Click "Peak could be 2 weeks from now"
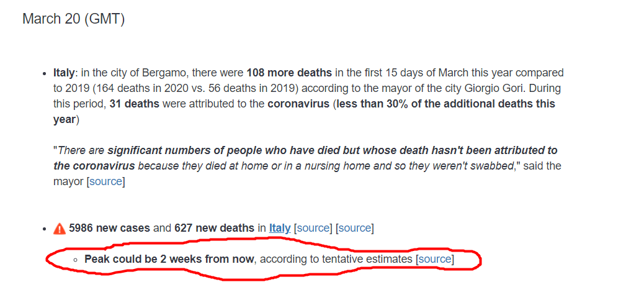This screenshot has width=644, height=287. pyautogui.click(x=169, y=259)
